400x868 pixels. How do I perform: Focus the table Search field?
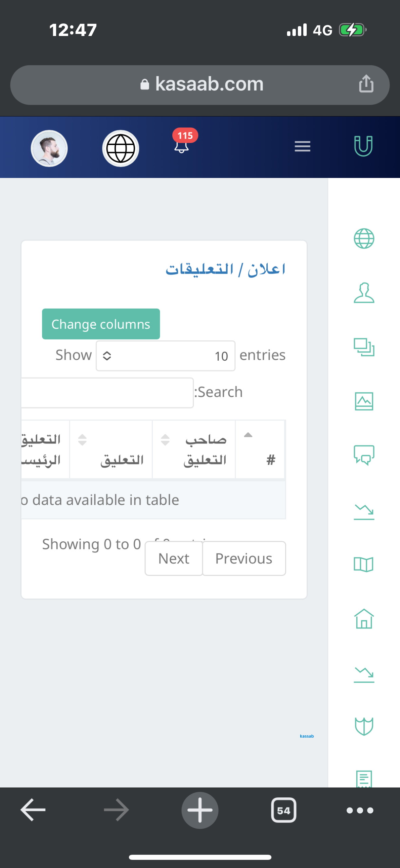tap(107, 393)
